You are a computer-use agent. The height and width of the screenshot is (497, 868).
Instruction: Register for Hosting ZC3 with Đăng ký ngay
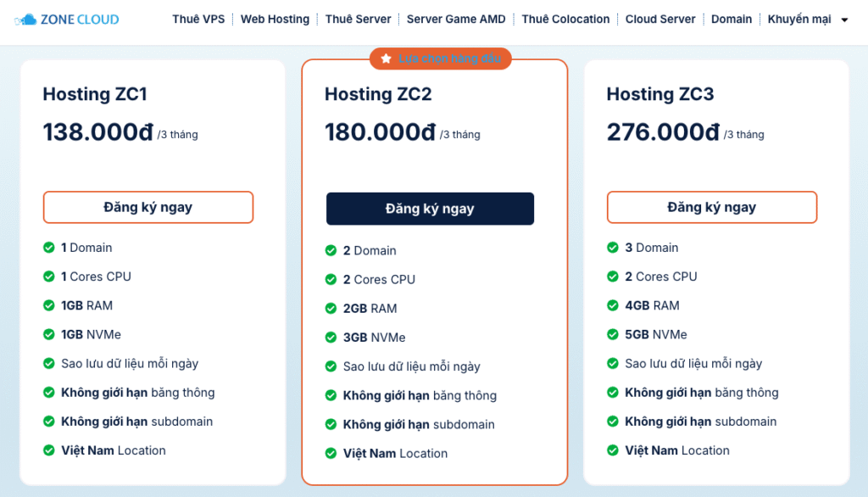711,207
